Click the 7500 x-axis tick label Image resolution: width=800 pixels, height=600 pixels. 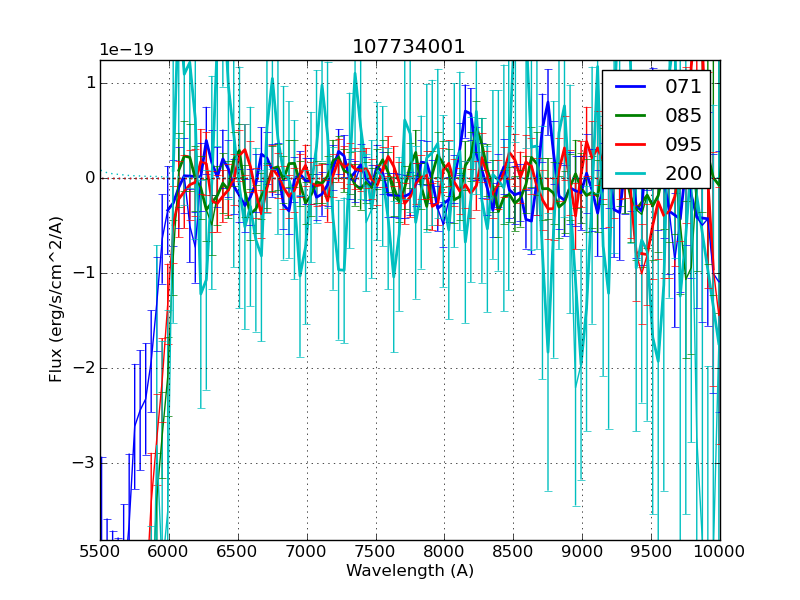pos(375,551)
